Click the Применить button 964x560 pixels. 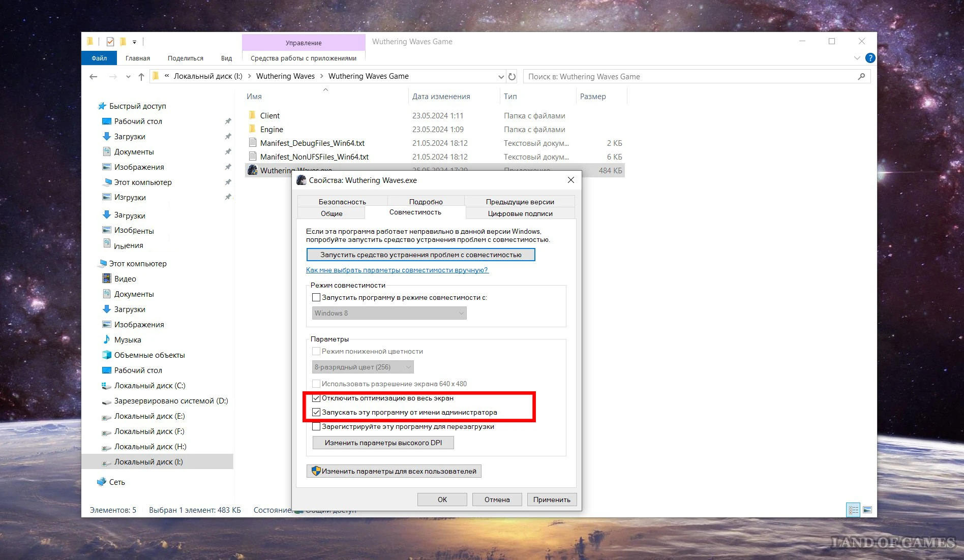point(552,500)
